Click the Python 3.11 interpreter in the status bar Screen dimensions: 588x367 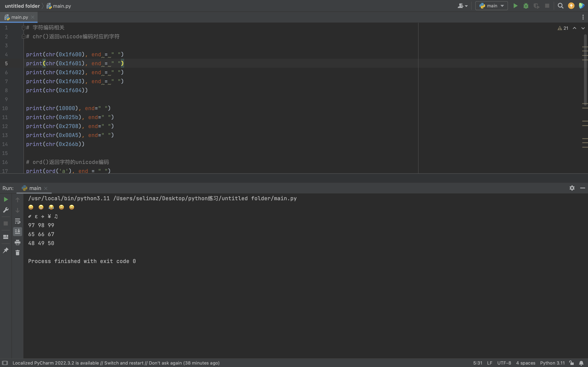coord(552,363)
